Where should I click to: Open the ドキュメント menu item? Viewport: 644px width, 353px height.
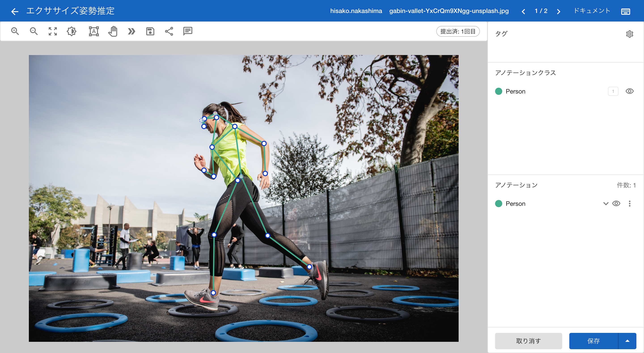(x=592, y=11)
